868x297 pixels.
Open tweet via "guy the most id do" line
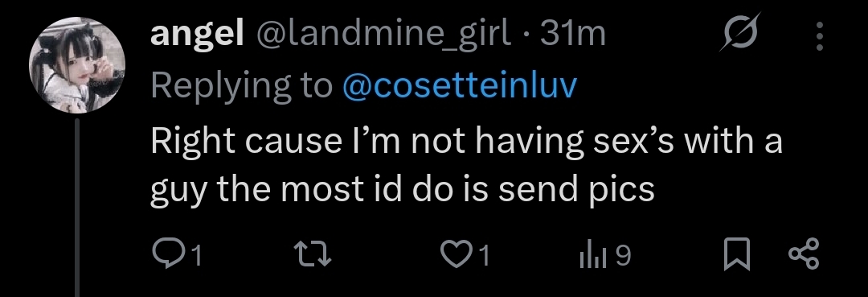tap(403, 191)
